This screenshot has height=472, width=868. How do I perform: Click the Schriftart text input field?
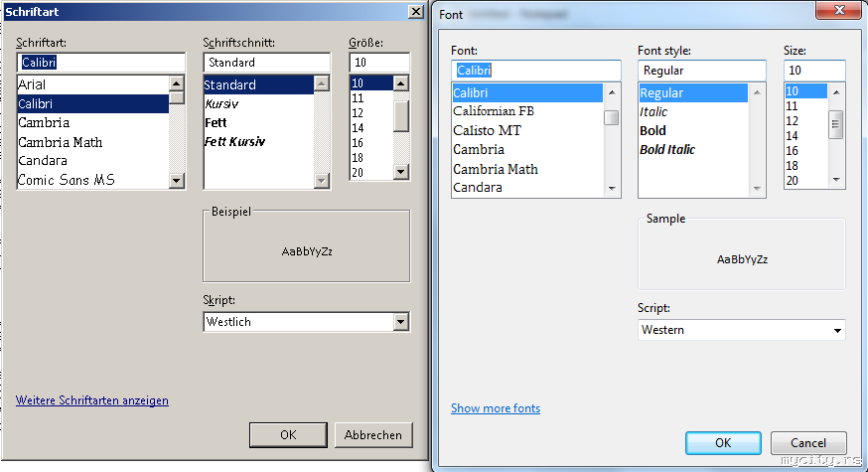click(x=99, y=63)
